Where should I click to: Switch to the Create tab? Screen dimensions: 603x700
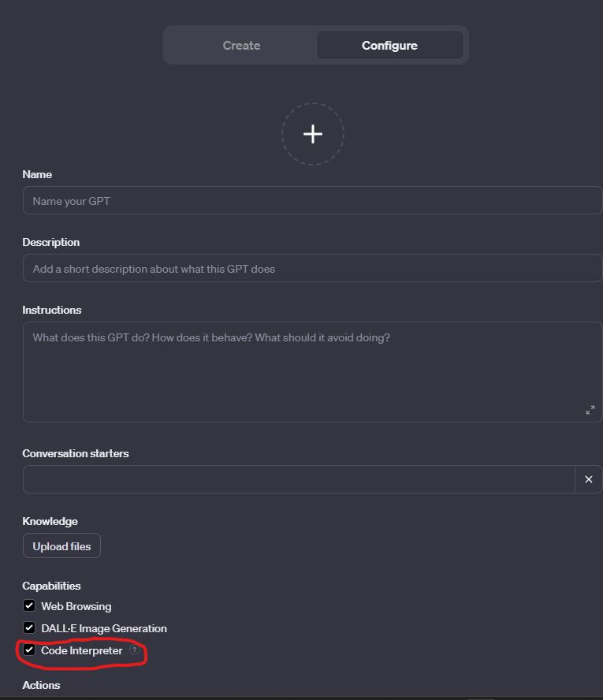pyautogui.click(x=241, y=45)
